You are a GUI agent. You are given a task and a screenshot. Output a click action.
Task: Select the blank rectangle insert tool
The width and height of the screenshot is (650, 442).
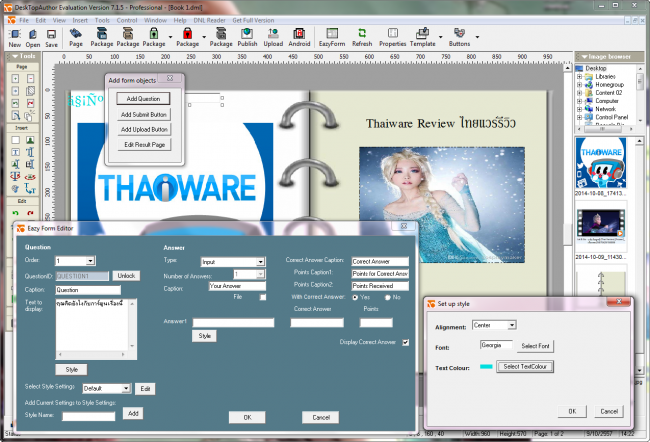(x=15, y=140)
